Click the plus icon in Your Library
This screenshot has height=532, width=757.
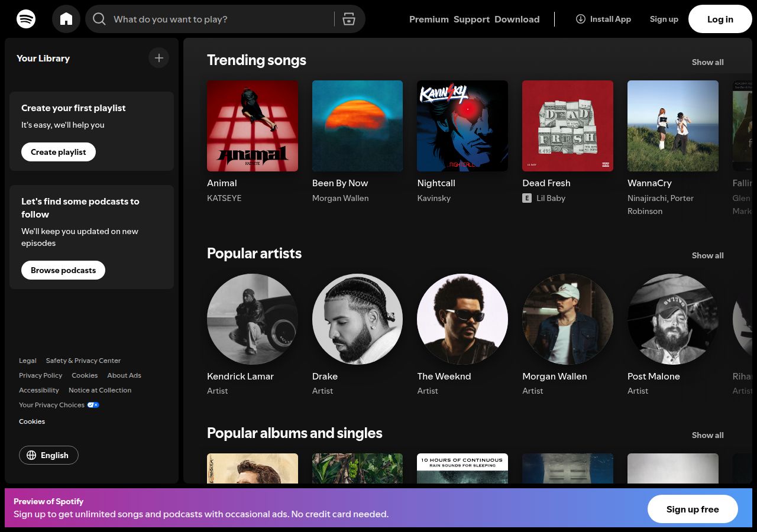(x=158, y=58)
